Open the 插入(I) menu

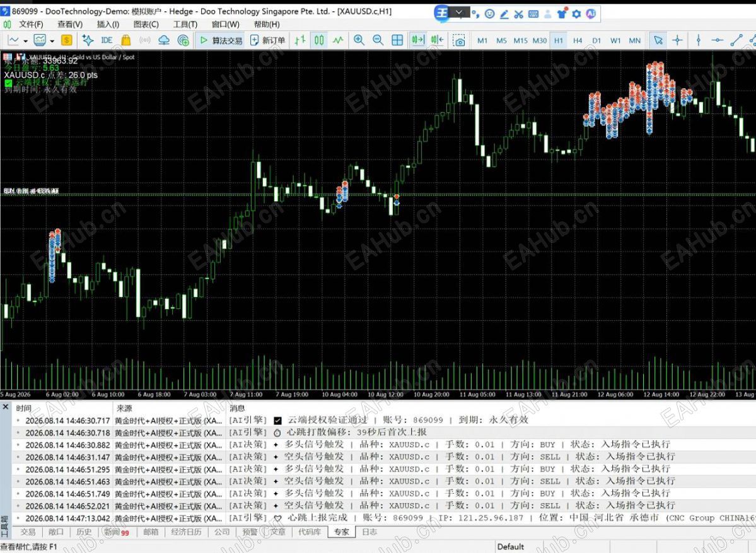tap(108, 24)
